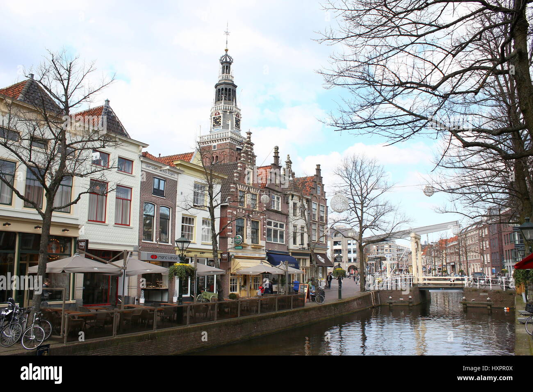Click the black 1480 food sign
The width and height of the screenshot is (533, 392).
coord(82,245)
